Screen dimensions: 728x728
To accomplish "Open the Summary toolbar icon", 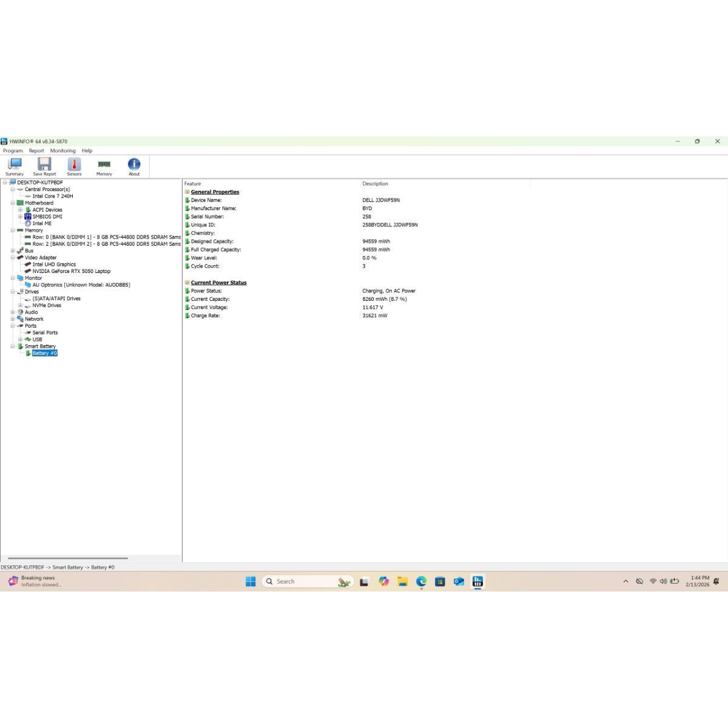I will pyautogui.click(x=15, y=166).
